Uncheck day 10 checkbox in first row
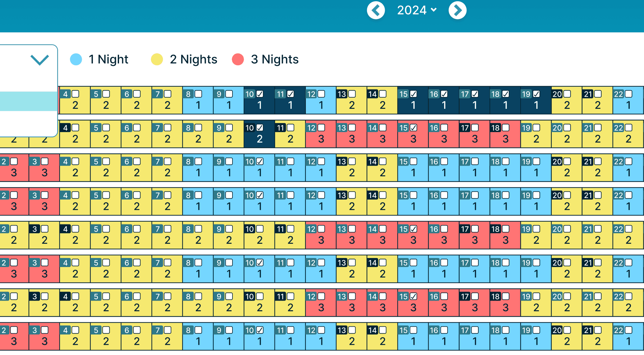This screenshot has height=355, width=644. click(x=260, y=94)
